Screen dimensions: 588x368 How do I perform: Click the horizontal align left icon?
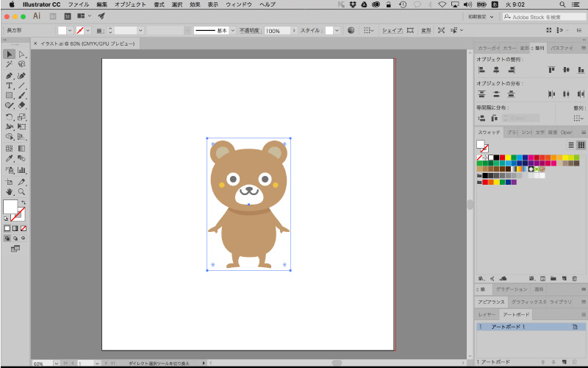click(x=482, y=70)
